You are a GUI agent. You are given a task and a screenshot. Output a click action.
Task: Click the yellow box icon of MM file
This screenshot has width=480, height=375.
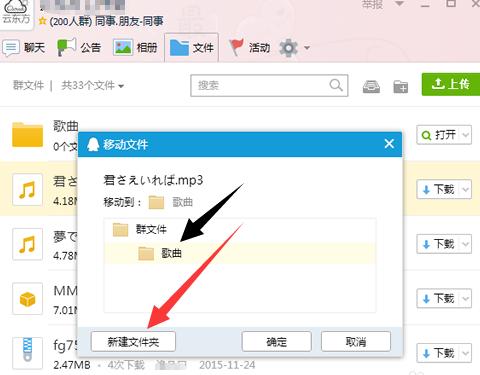(x=27, y=299)
